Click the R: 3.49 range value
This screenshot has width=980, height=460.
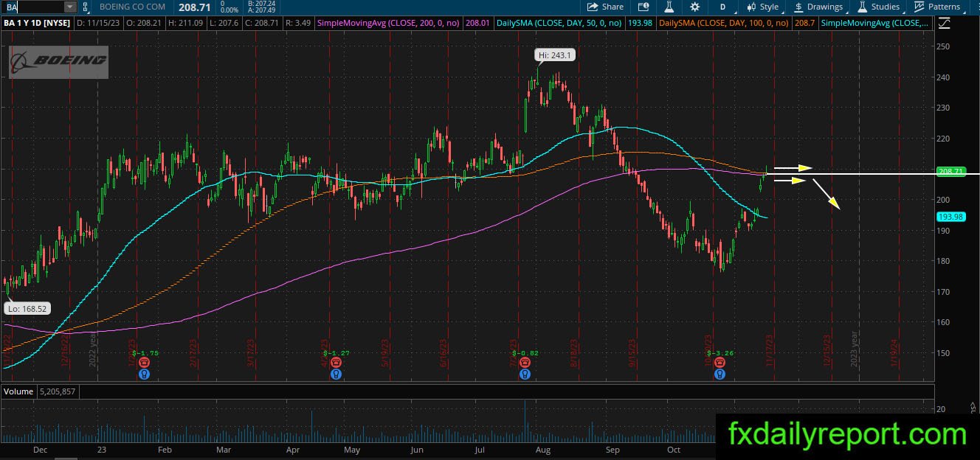(x=297, y=23)
